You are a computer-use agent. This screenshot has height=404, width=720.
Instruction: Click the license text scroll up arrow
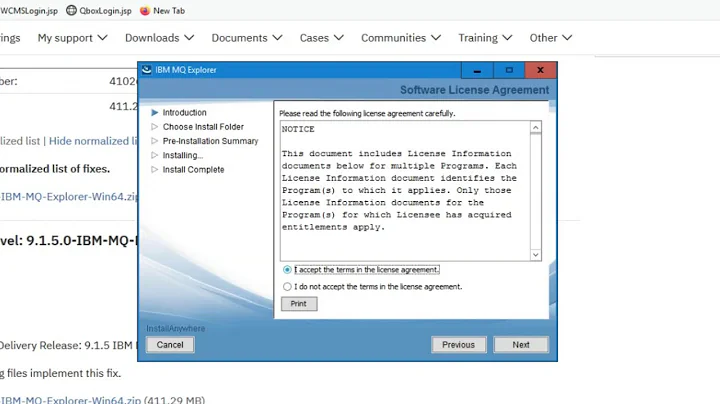(x=535, y=127)
